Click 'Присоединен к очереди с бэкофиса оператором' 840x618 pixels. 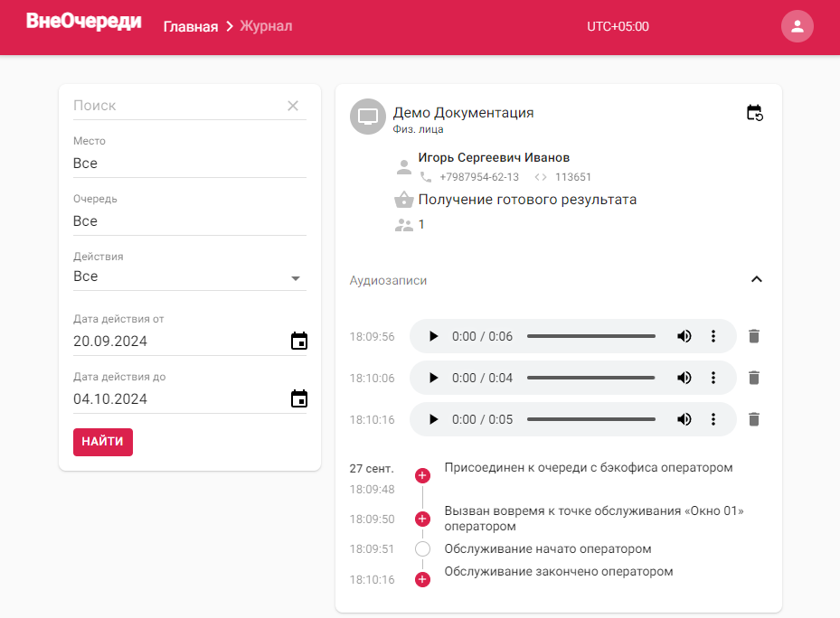(589, 467)
